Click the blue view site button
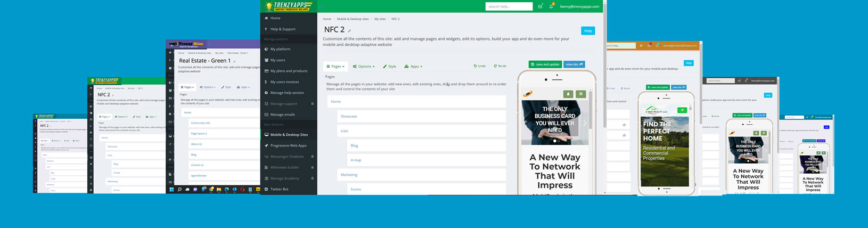868x228 pixels. point(574,64)
